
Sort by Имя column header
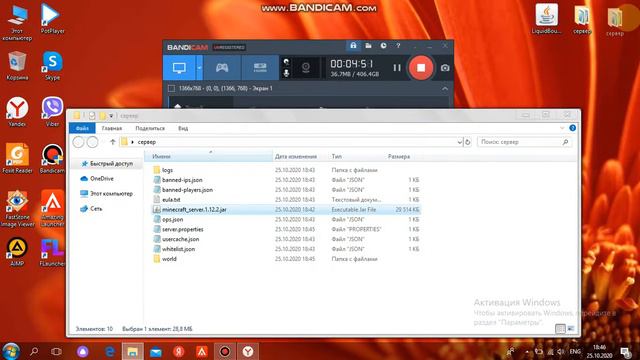tap(208, 156)
